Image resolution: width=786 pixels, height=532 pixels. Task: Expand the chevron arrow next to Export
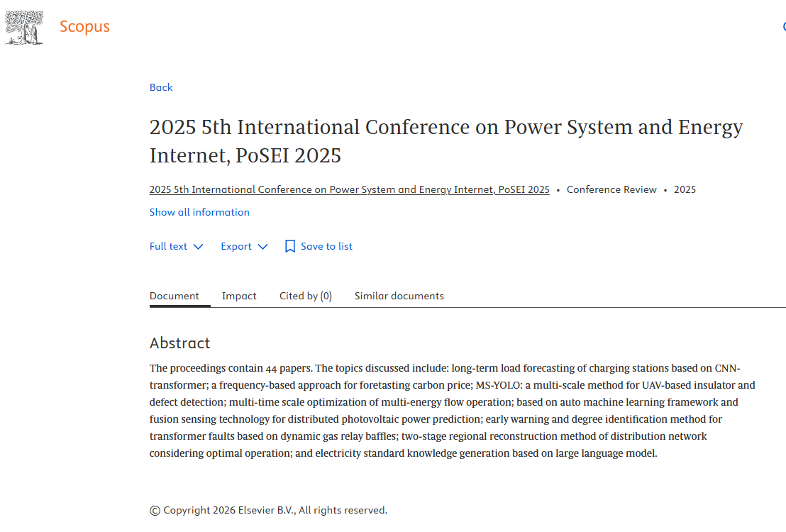point(262,247)
